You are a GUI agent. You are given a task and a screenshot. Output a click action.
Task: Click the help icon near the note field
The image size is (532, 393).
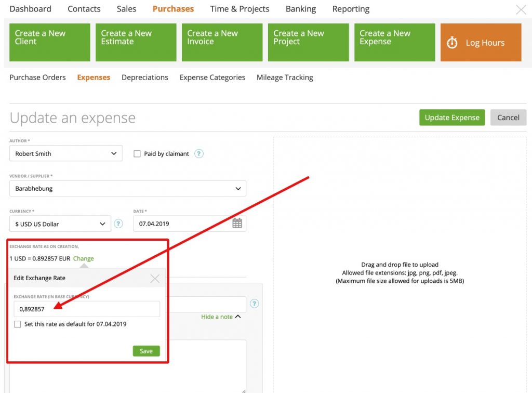[254, 304]
